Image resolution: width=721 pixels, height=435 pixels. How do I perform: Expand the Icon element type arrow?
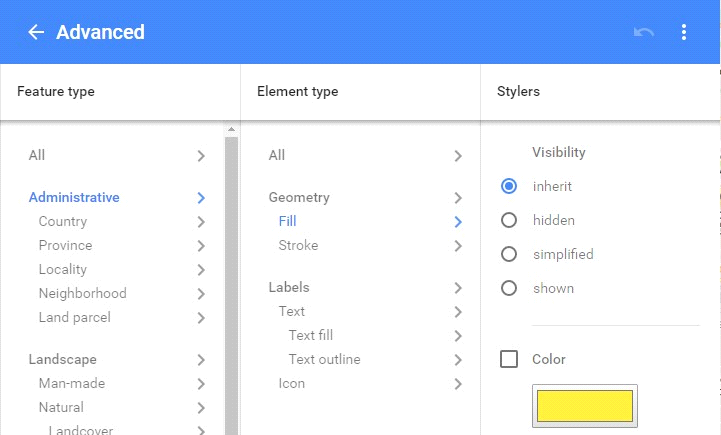[458, 384]
